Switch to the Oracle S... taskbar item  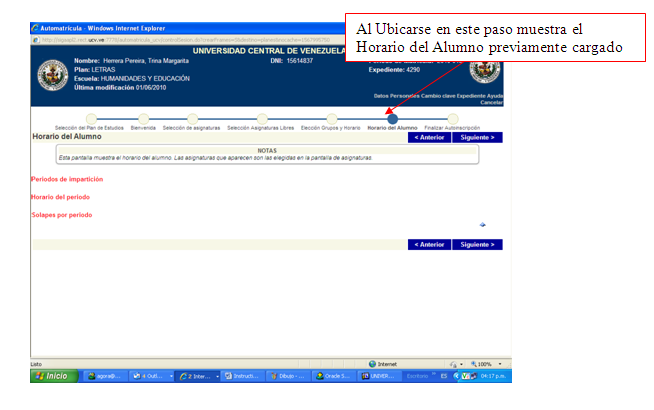[x=333, y=376]
